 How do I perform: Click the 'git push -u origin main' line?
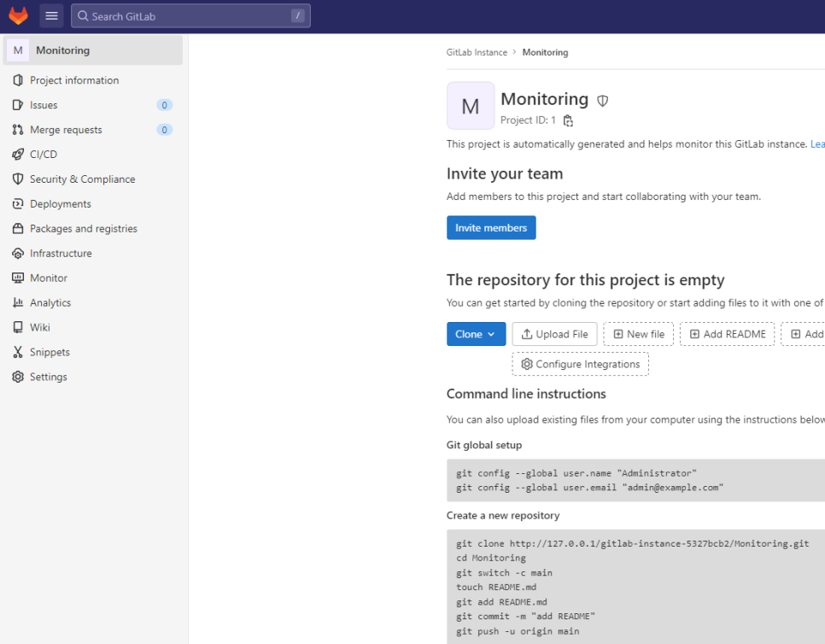(x=518, y=631)
